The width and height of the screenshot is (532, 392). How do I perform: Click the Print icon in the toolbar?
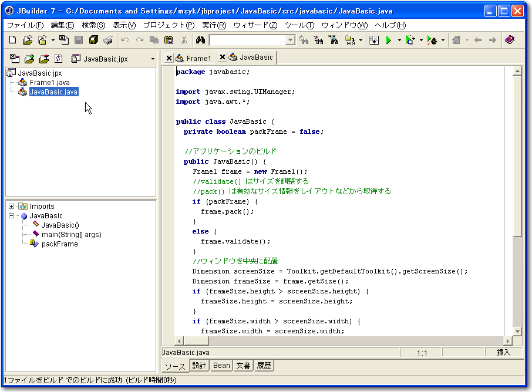(108, 40)
